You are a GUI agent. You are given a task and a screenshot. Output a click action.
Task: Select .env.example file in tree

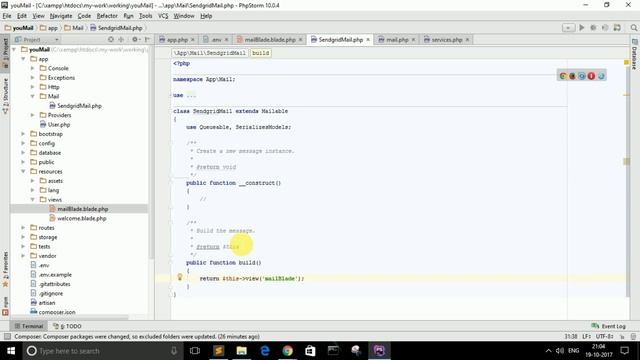point(51,275)
